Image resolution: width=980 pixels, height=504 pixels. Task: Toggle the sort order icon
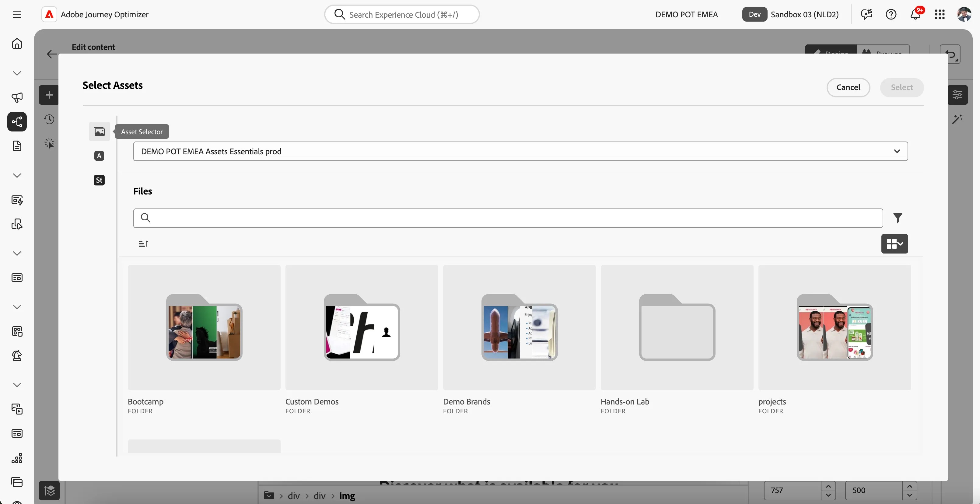pos(143,243)
